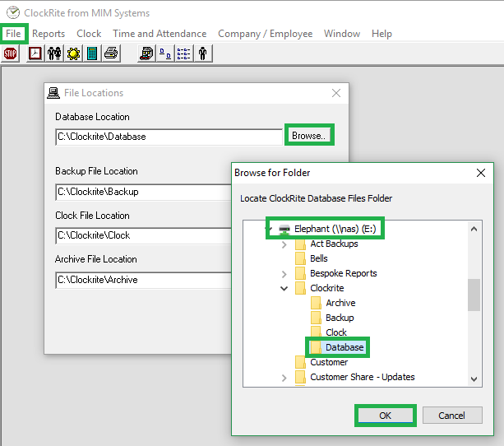Select 'Clock' subfolder label
Viewport: 504px width, 446px height.
pyautogui.click(x=336, y=332)
